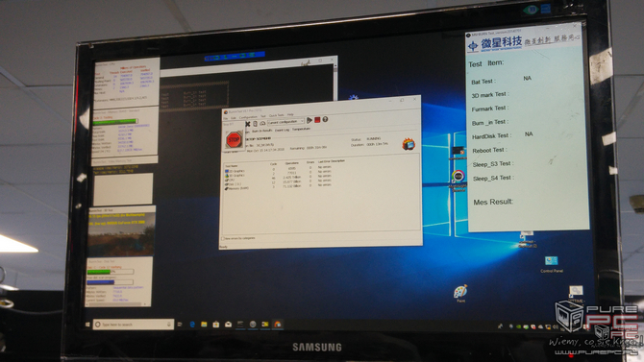Launch Microsoft Edge from the taskbar

(192, 325)
